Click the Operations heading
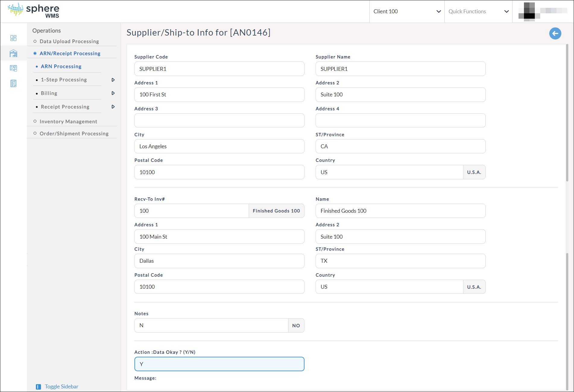This screenshot has width=574, height=392. pos(46,30)
